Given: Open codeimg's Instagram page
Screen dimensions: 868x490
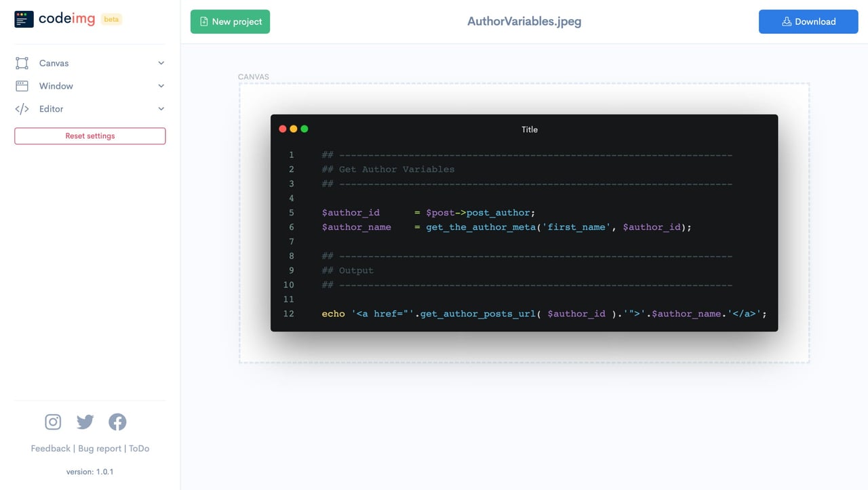Looking at the screenshot, I should pyautogui.click(x=52, y=422).
